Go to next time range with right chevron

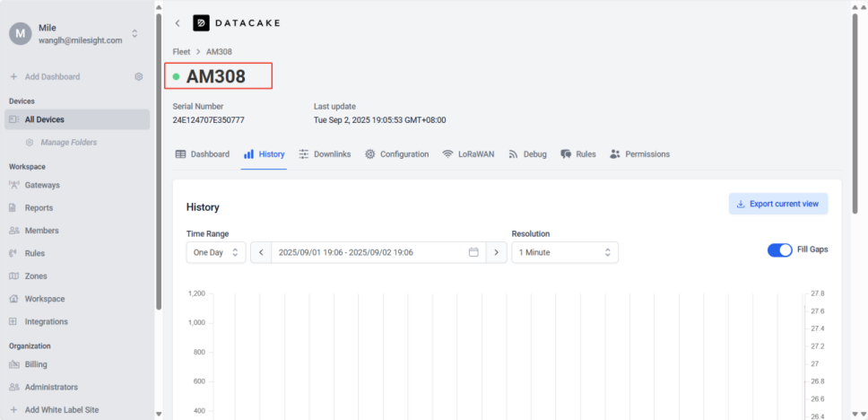(497, 252)
